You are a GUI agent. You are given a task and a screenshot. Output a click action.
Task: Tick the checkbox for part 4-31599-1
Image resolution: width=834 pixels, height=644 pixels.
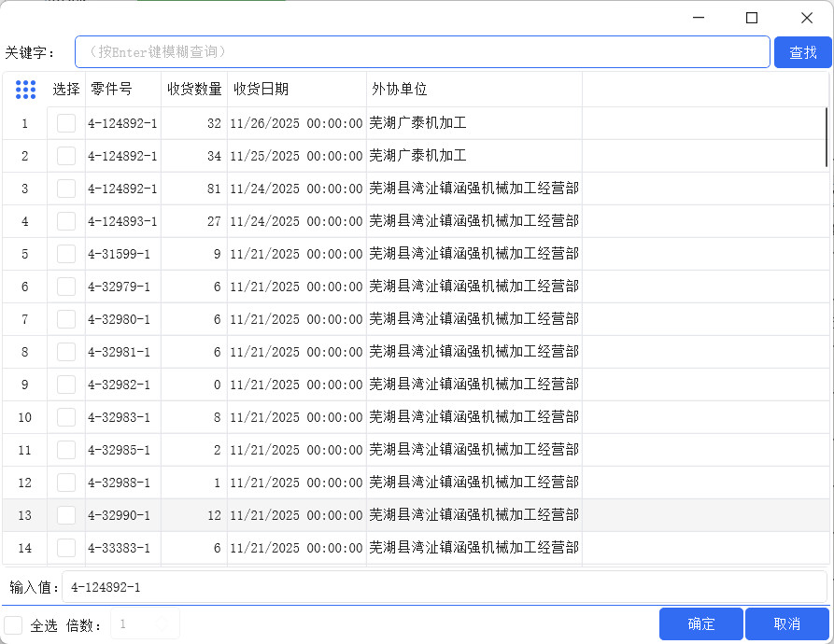point(66,254)
